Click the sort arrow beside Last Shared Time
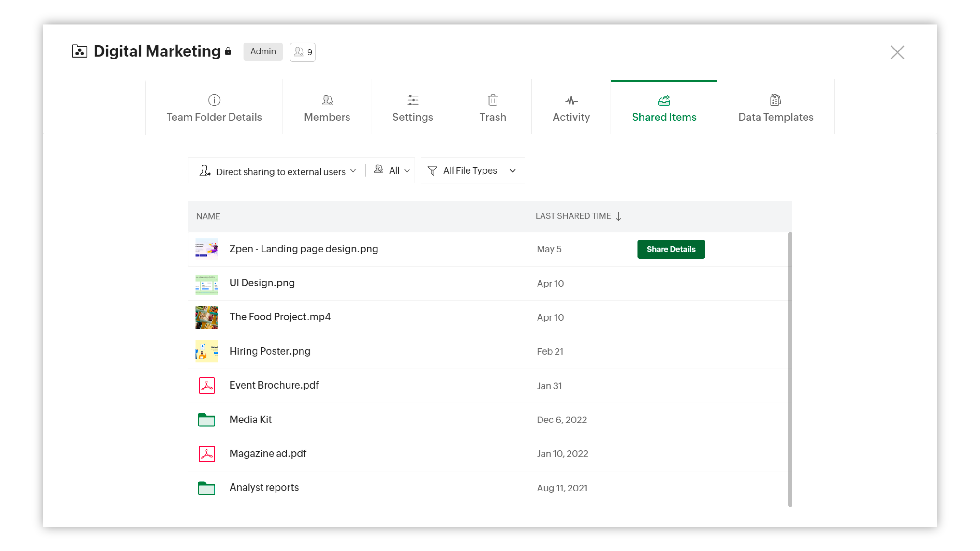Viewport: 980px width, 551px height. tap(619, 216)
